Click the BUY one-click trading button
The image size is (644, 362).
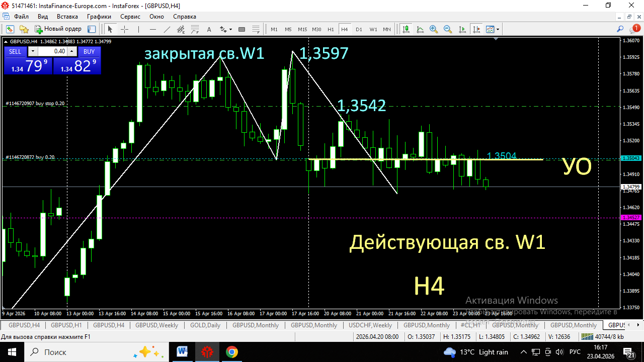coord(89,51)
